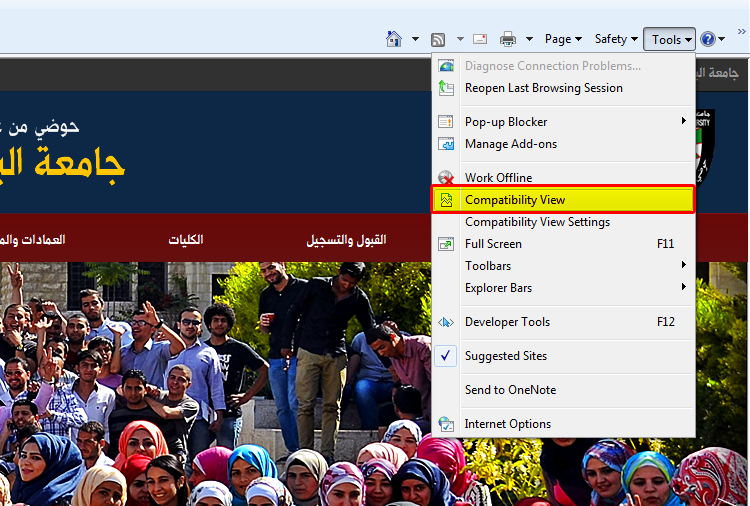Screen dimensions: 750x506
Task: Switch to Full Screen mode
Action: point(563,244)
